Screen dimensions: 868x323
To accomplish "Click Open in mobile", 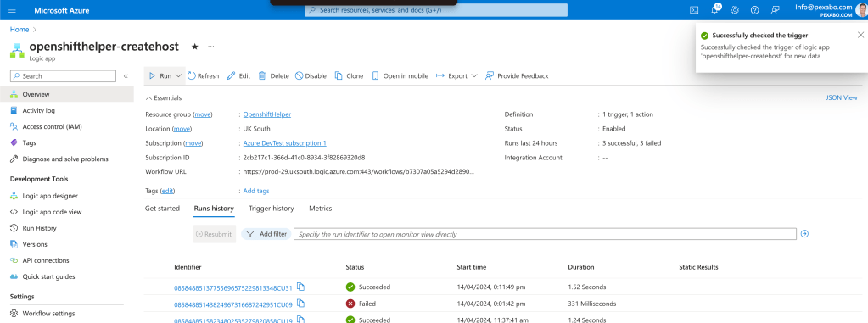I will 400,75.
